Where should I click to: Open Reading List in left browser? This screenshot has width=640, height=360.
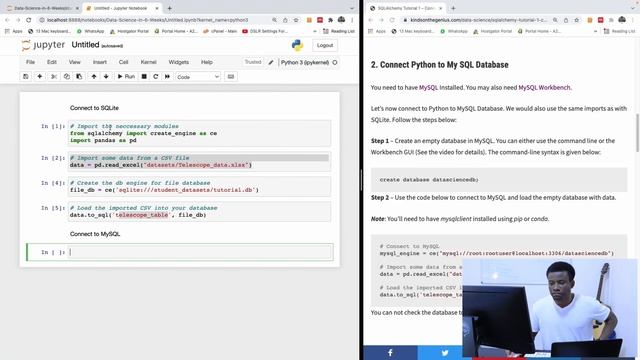click(x=338, y=31)
